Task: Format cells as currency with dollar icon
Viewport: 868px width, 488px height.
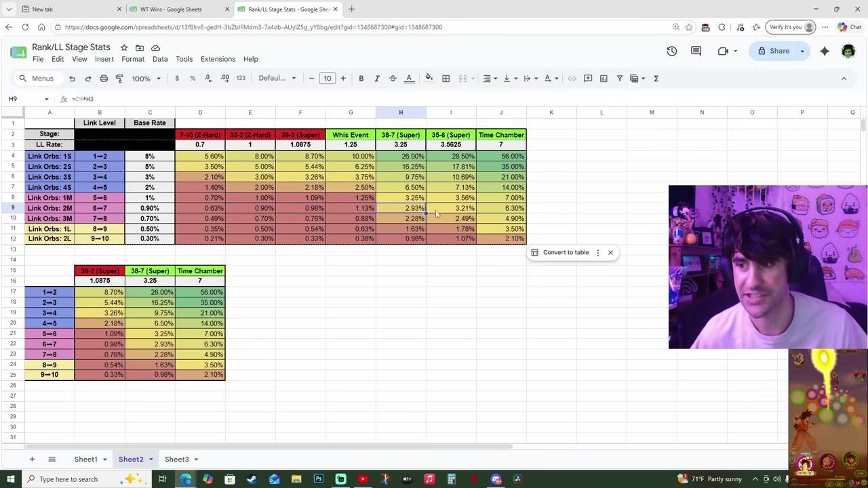Action: coord(177,79)
